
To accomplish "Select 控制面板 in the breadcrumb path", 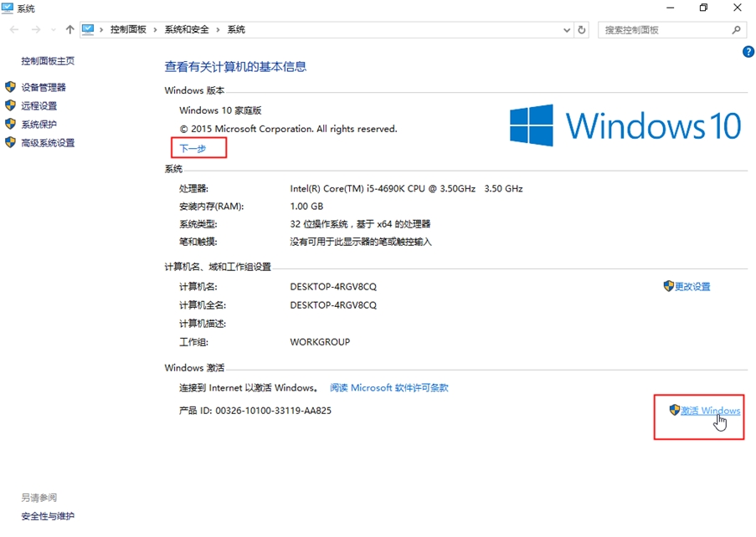I will point(128,29).
